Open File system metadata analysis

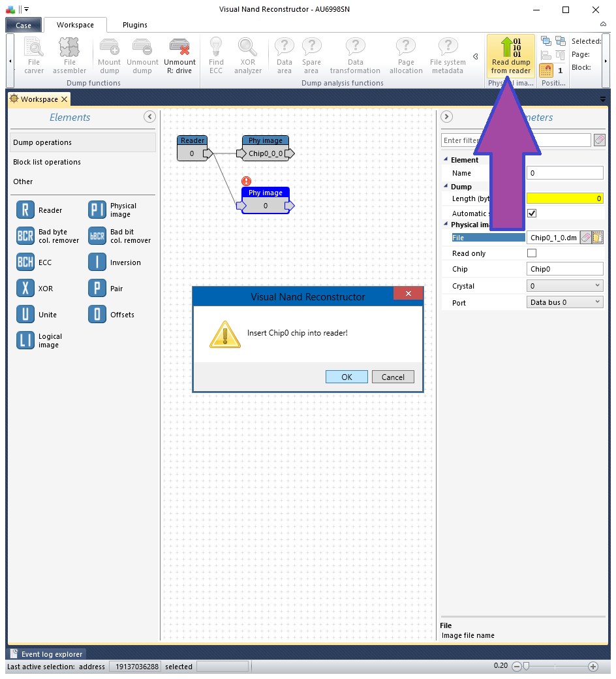point(448,56)
